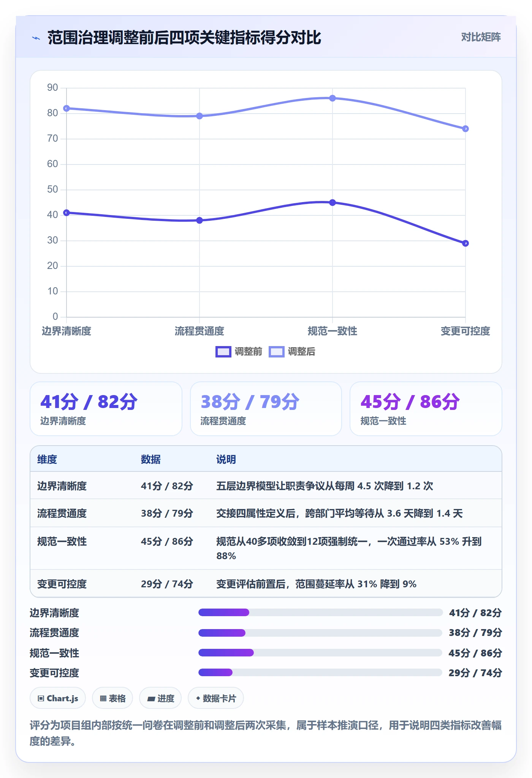Click the bar icon in 进度 chip
The image size is (532, 778).
(151, 699)
